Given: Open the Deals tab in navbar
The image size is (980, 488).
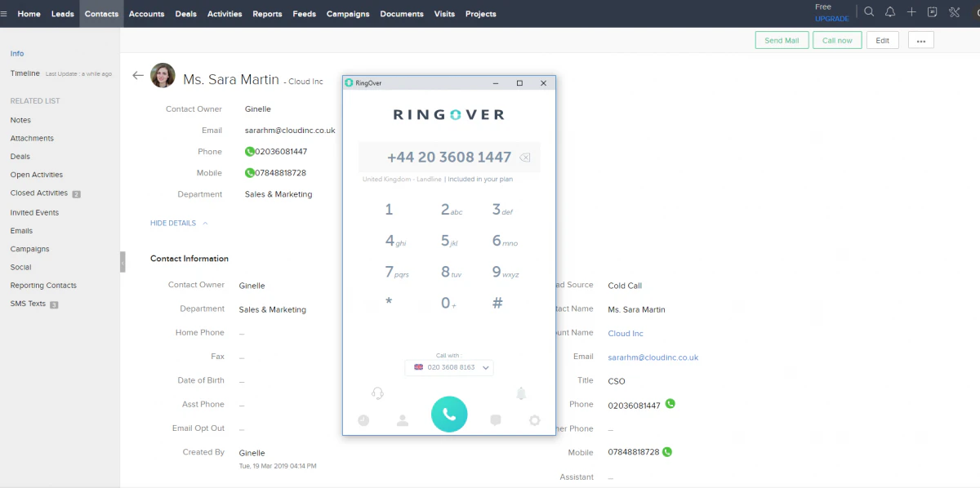Looking at the screenshot, I should (x=185, y=14).
